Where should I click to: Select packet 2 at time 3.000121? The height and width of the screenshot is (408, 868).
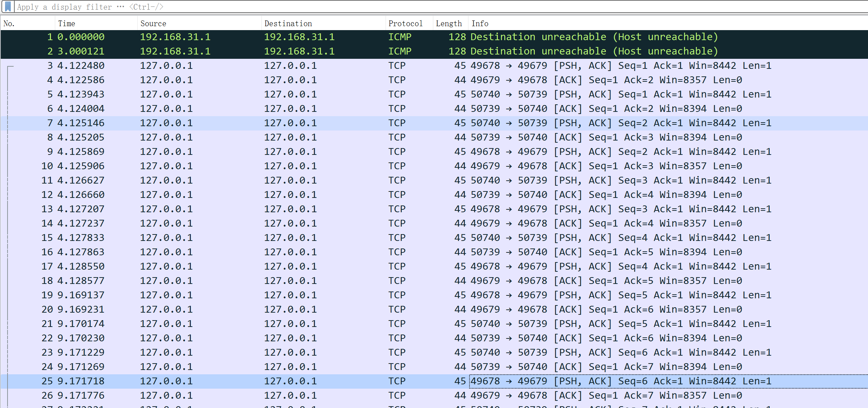pyautogui.click(x=434, y=51)
